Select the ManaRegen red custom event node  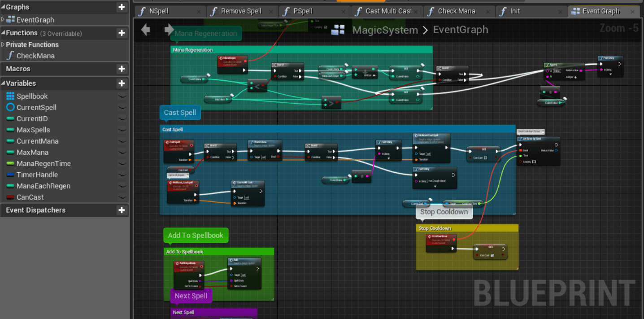232,65
